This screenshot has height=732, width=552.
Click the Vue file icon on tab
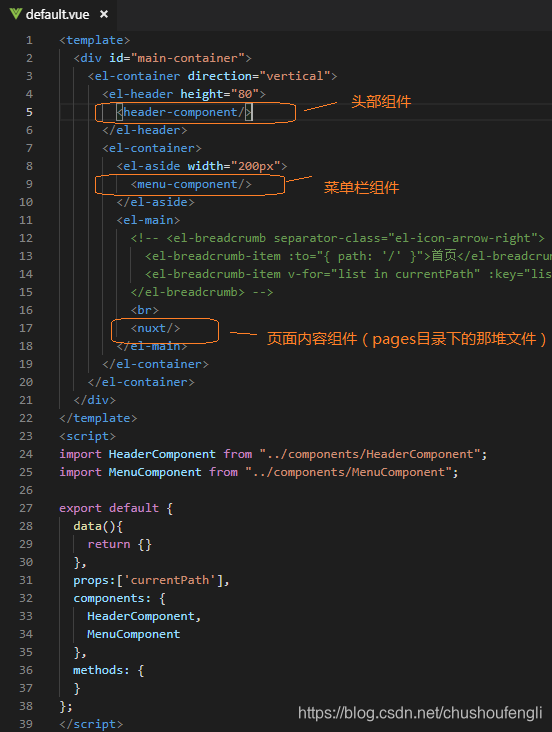click(15, 14)
